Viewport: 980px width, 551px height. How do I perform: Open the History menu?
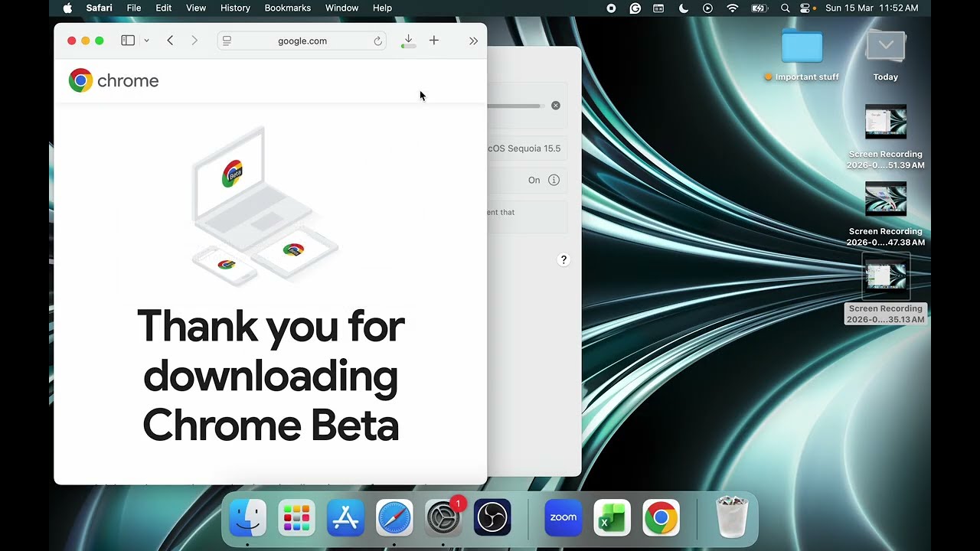tap(235, 8)
